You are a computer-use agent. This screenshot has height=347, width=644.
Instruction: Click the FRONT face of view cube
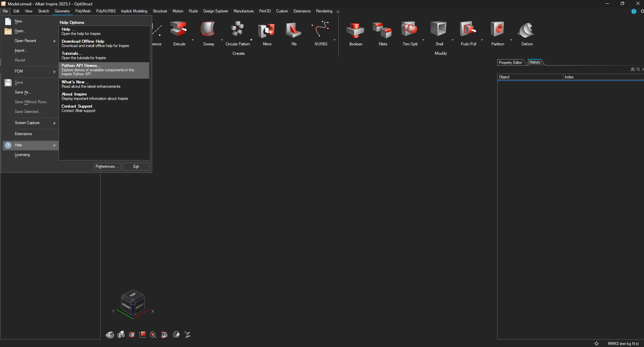[126, 306]
